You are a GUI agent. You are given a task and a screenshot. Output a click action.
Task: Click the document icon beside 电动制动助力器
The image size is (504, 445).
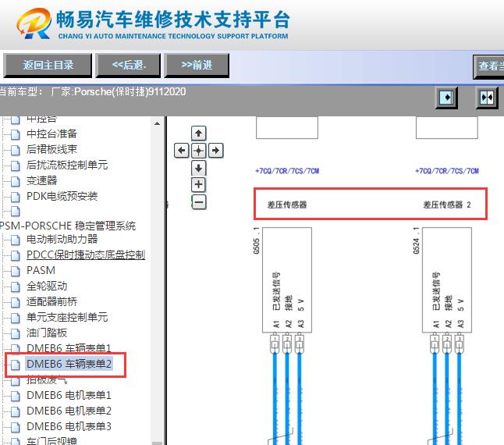[15, 240]
